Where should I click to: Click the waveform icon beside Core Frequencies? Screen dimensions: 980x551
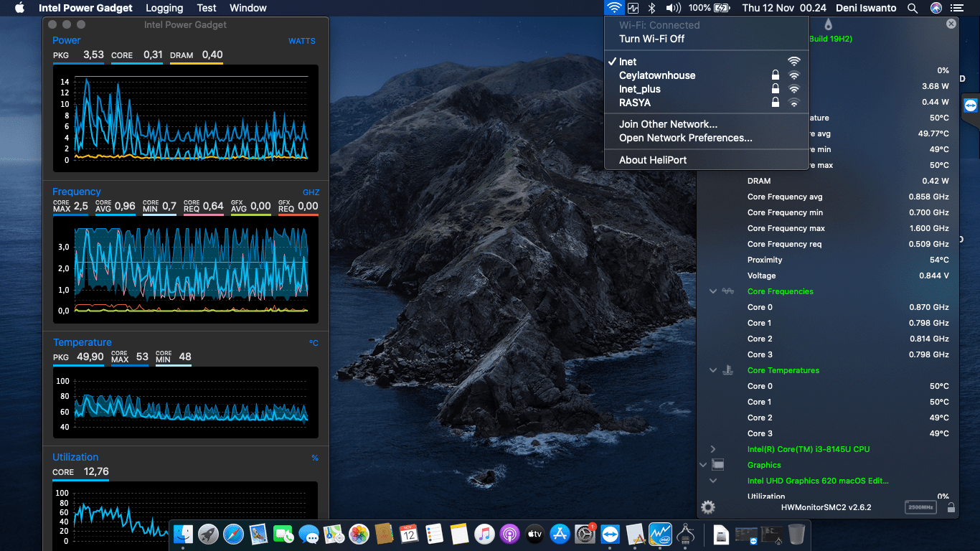727,291
